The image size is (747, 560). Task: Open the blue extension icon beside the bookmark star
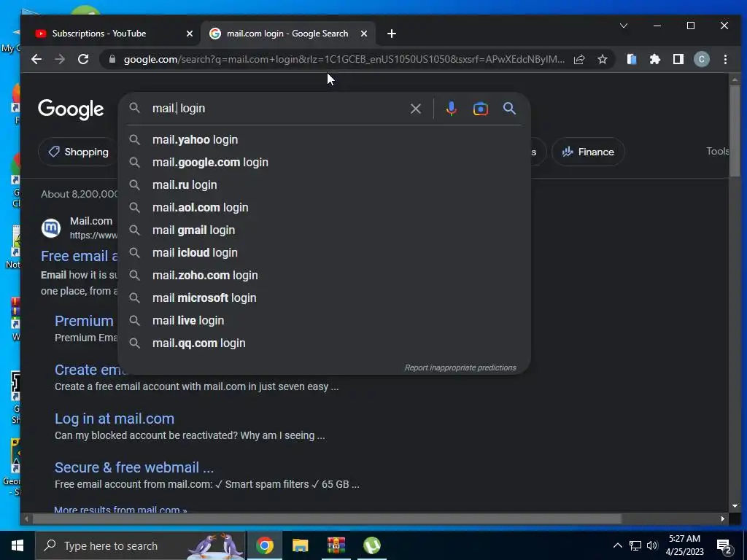pos(632,59)
